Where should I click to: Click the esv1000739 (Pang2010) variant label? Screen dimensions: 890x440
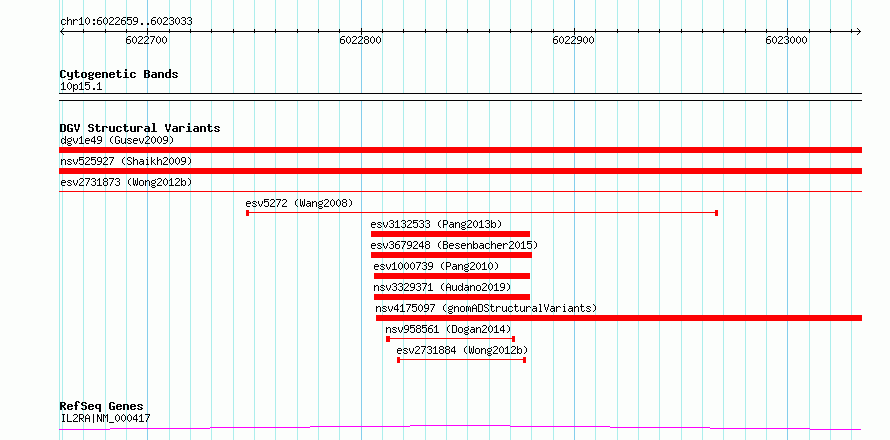[x=436, y=266]
